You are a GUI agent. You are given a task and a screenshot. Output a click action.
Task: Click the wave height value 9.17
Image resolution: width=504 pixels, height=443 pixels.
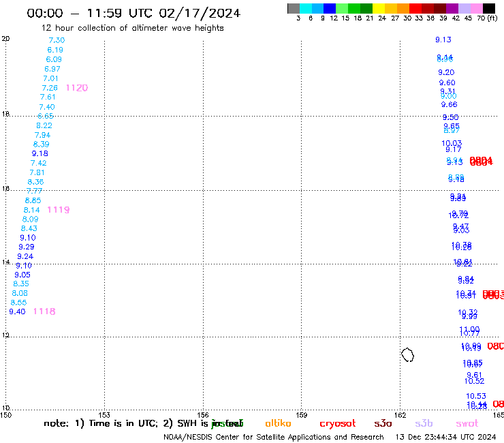click(454, 149)
